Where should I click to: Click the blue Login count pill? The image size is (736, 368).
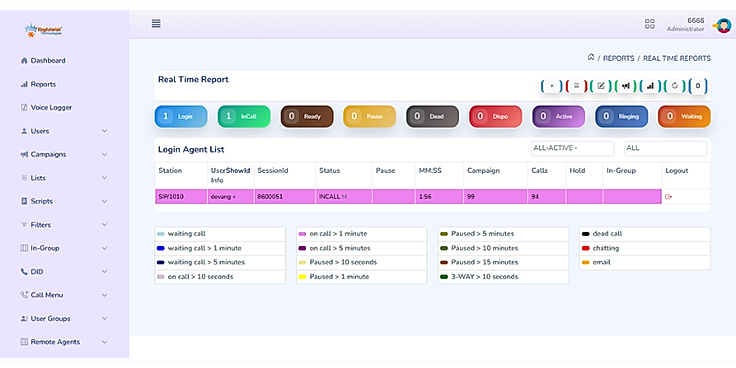(181, 116)
